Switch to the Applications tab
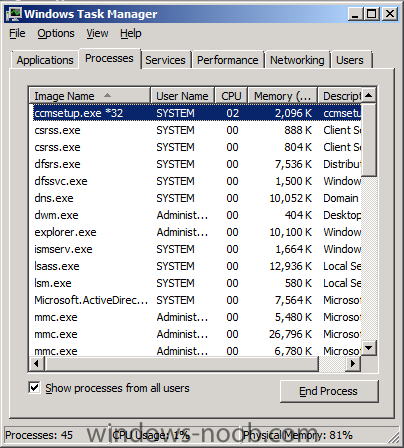The width and height of the screenshot is (404, 448). pyautogui.click(x=45, y=60)
